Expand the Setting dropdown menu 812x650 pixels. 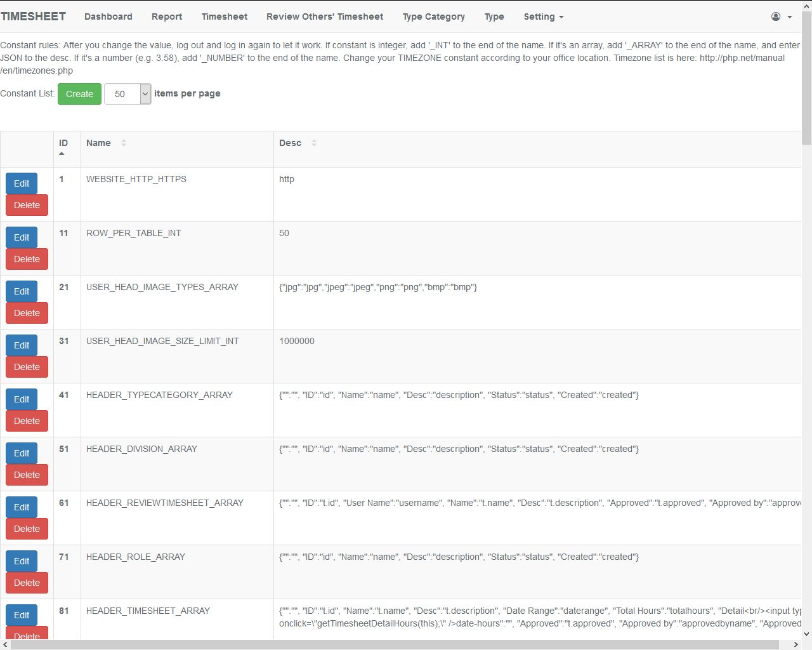(x=543, y=17)
